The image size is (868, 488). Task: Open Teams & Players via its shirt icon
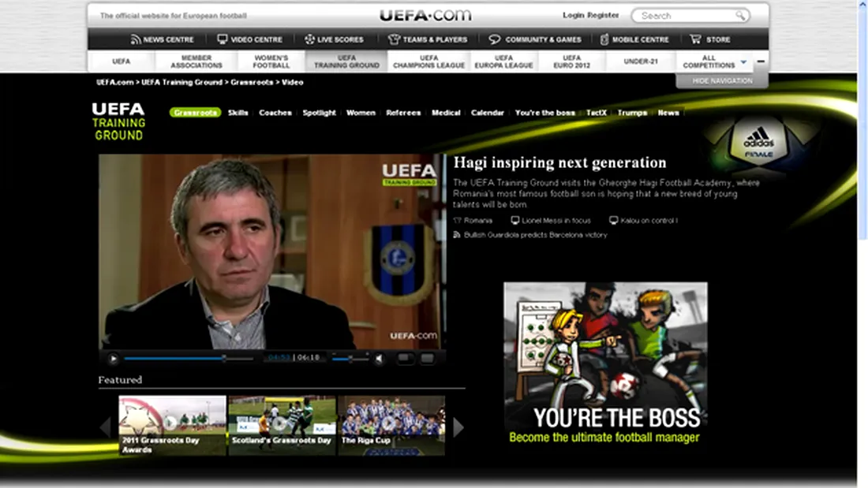(394, 39)
